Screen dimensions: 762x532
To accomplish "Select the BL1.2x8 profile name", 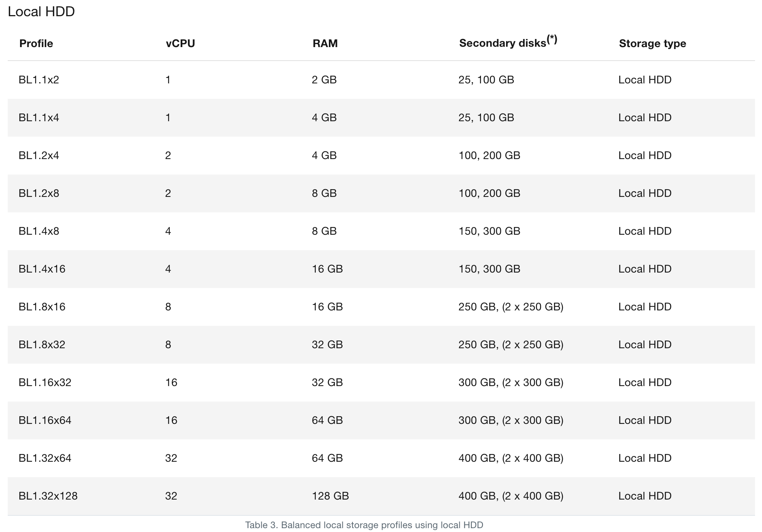I will pyautogui.click(x=39, y=193).
